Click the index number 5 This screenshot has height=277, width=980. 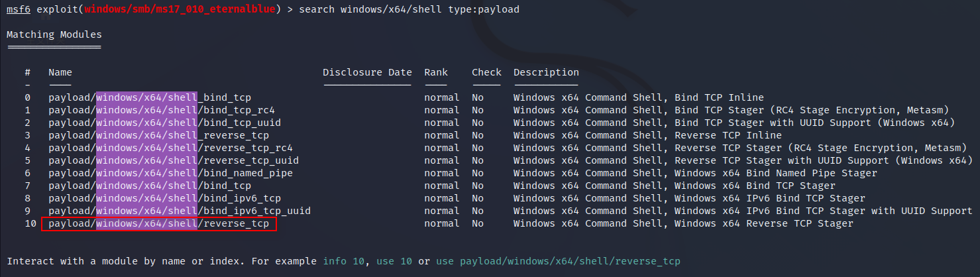pyautogui.click(x=28, y=160)
